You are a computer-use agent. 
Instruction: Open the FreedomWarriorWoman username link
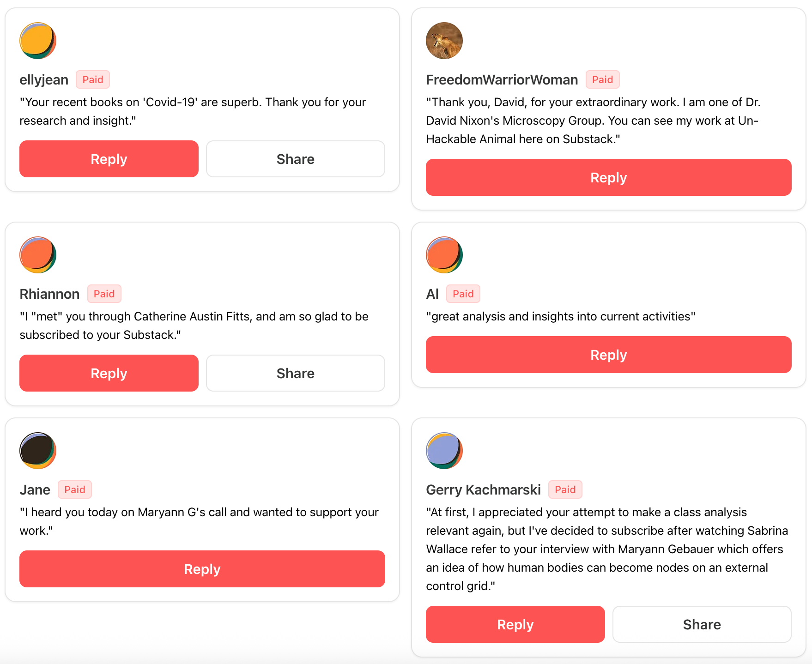502,80
